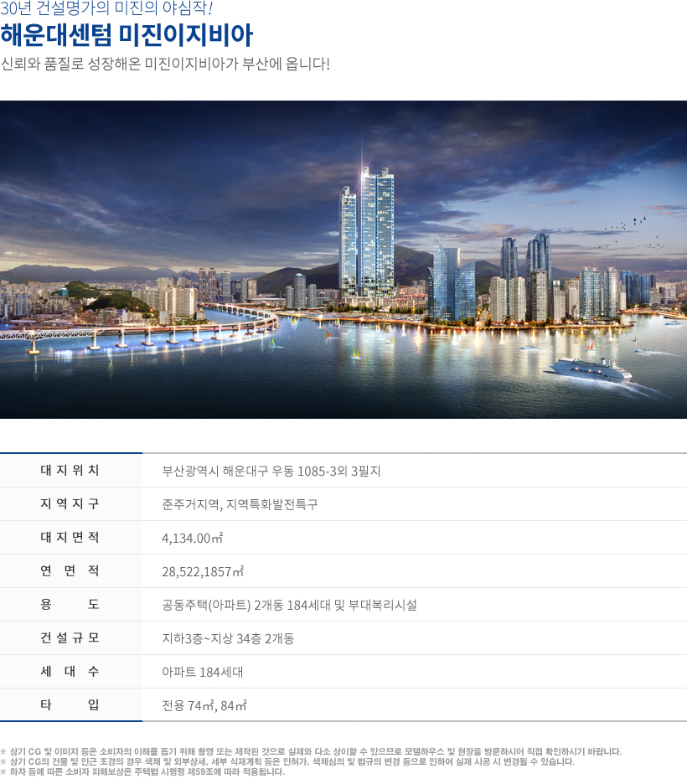The image size is (687, 784).
Task: Click the disclaimer line starting 하자 등에 따른
Action: (x=142, y=771)
